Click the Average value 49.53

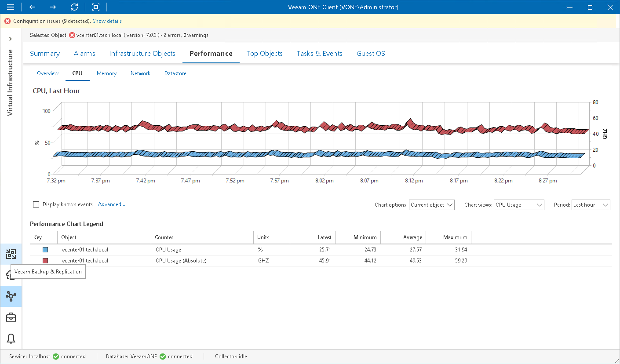click(416, 261)
